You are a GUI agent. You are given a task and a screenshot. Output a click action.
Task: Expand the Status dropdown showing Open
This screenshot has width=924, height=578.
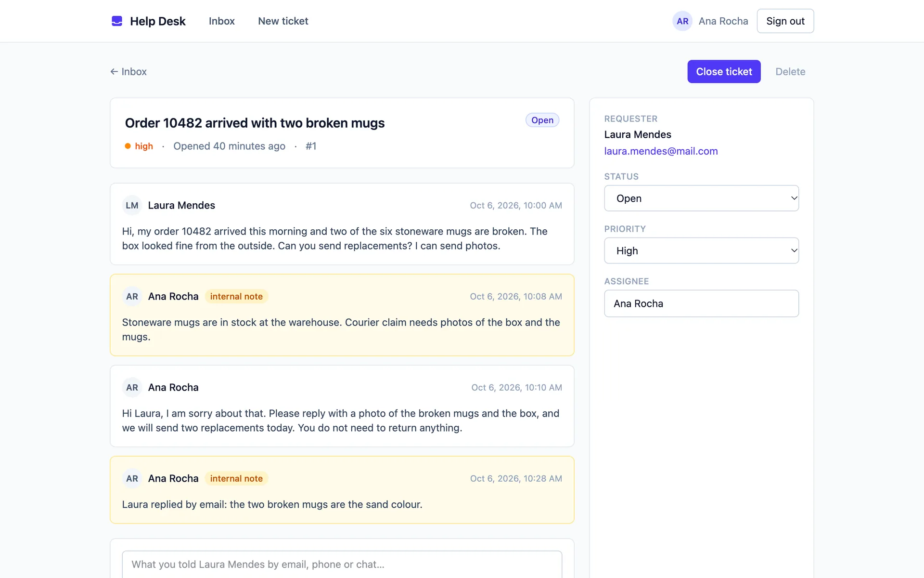[701, 198]
